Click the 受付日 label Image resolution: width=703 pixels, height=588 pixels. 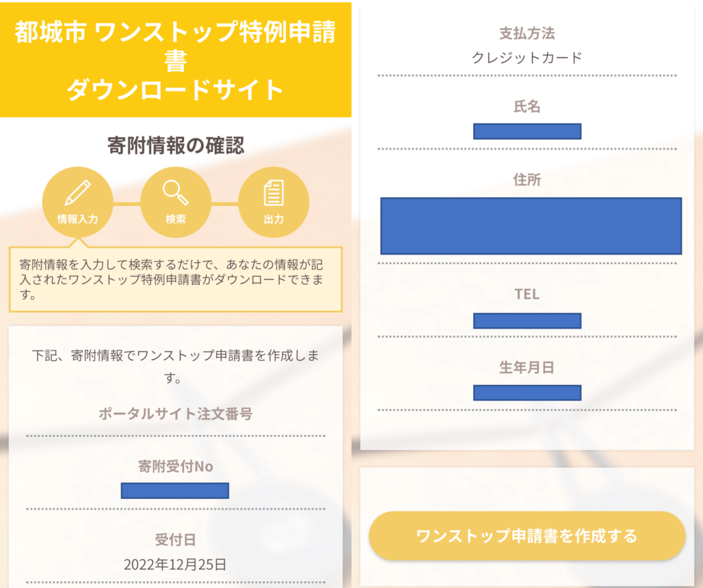point(175,539)
